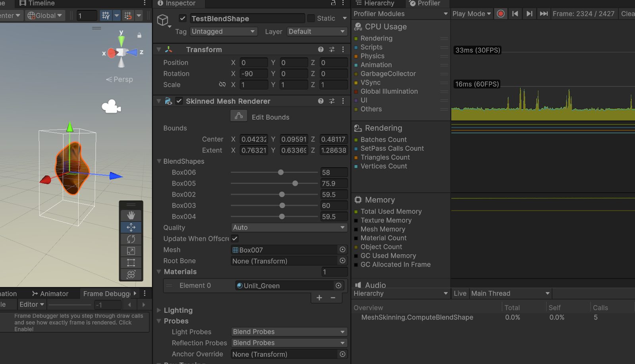Select the Rotate tool
Viewport: 635px width, 364px height.
tap(131, 239)
